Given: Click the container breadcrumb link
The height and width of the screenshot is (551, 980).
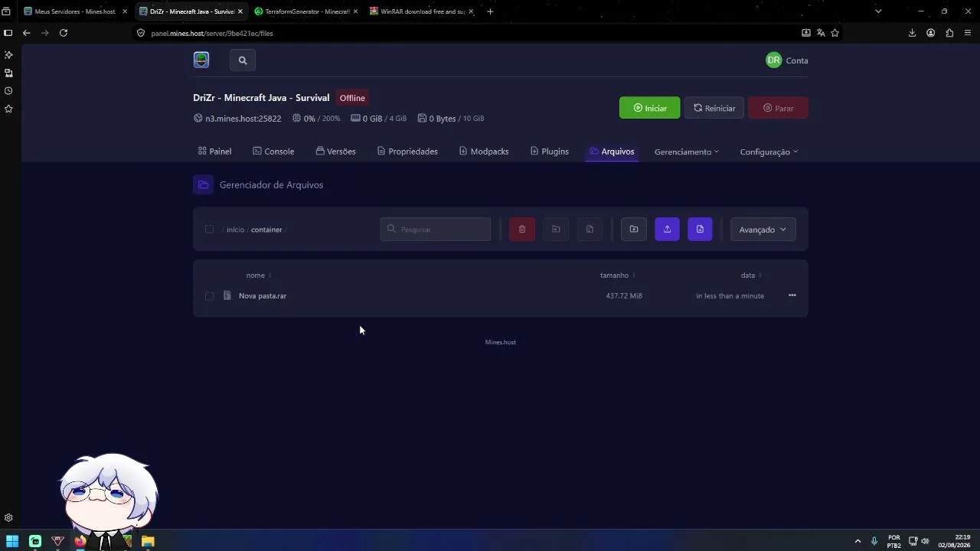Looking at the screenshot, I should 266,230.
